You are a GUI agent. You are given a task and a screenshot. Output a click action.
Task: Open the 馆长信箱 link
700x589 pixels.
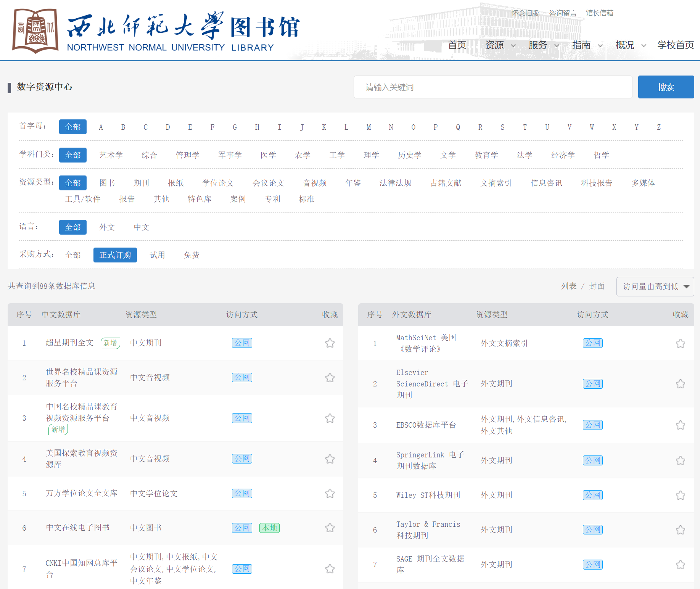click(x=599, y=13)
